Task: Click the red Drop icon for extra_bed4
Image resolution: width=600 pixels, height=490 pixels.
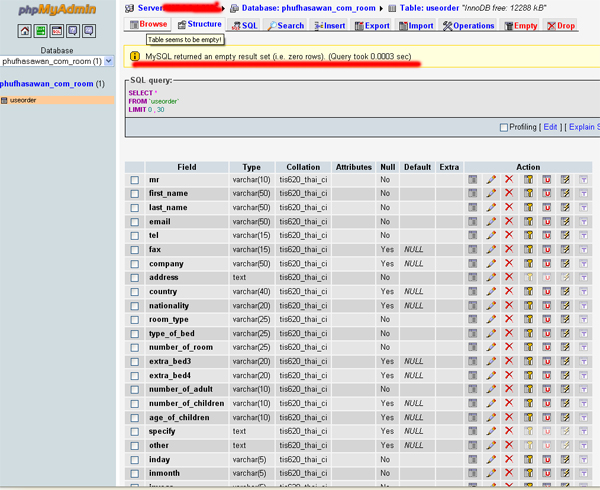Action: (x=509, y=376)
